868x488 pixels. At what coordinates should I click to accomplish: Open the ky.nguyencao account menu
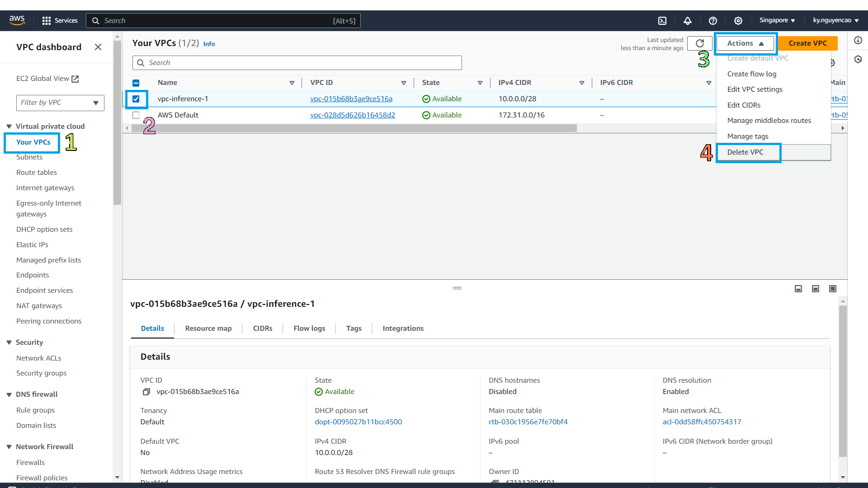click(836, 20)
